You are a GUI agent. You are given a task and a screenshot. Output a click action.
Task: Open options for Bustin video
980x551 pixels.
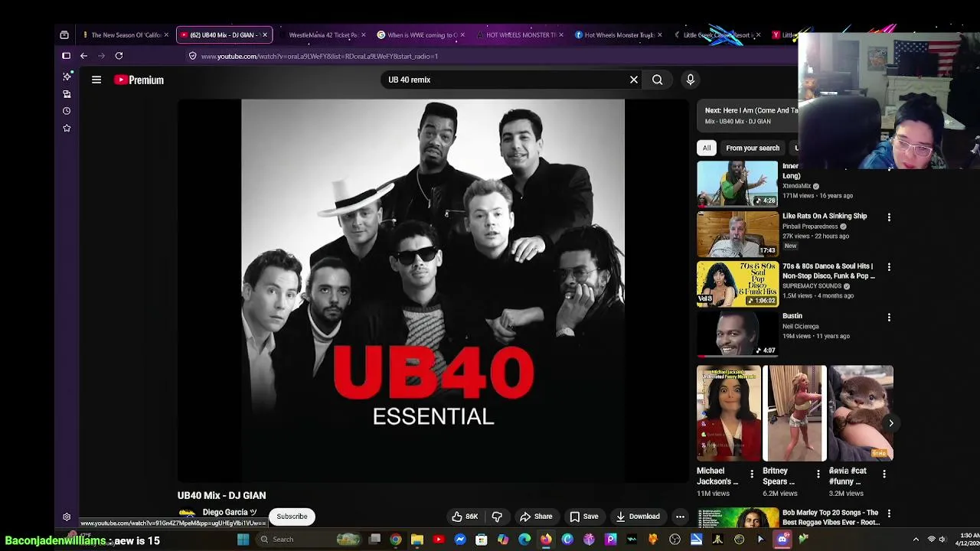889,317
